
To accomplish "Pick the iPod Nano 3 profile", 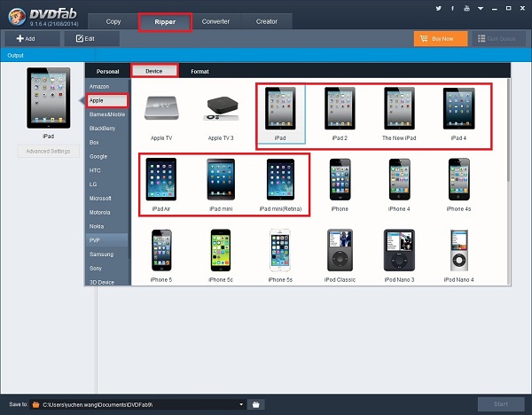I will click(399, 255).
